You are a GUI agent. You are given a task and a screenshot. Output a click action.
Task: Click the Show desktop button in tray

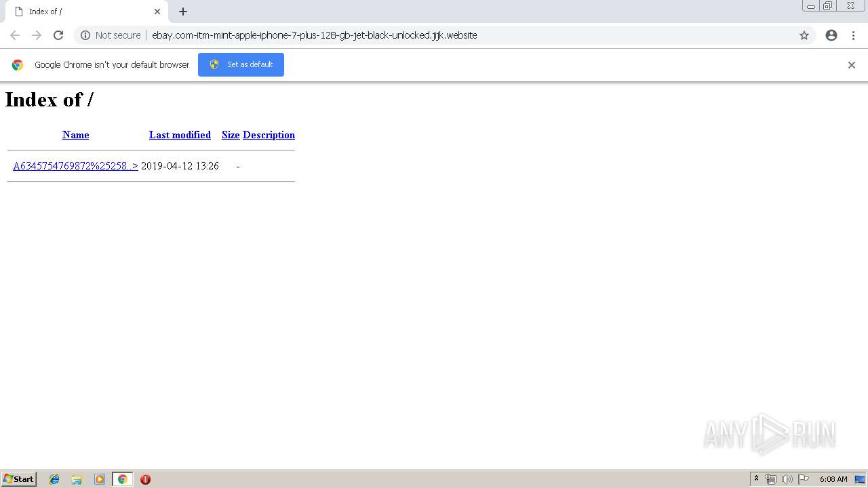[860, 479]
